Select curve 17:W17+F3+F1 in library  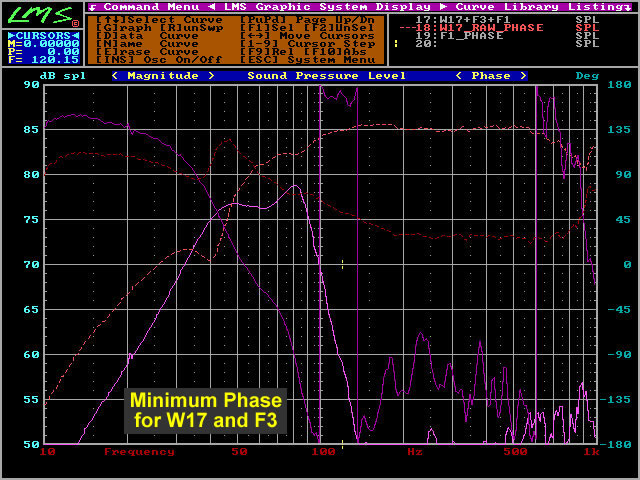coord(463,20)
